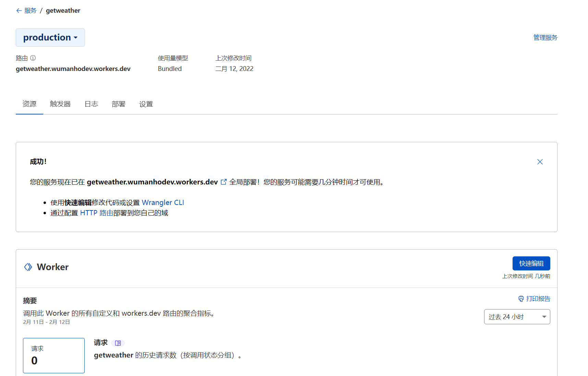Dismiss the 成功 banner with the X
Screen dimensions: 588x376
pos(540,161)
